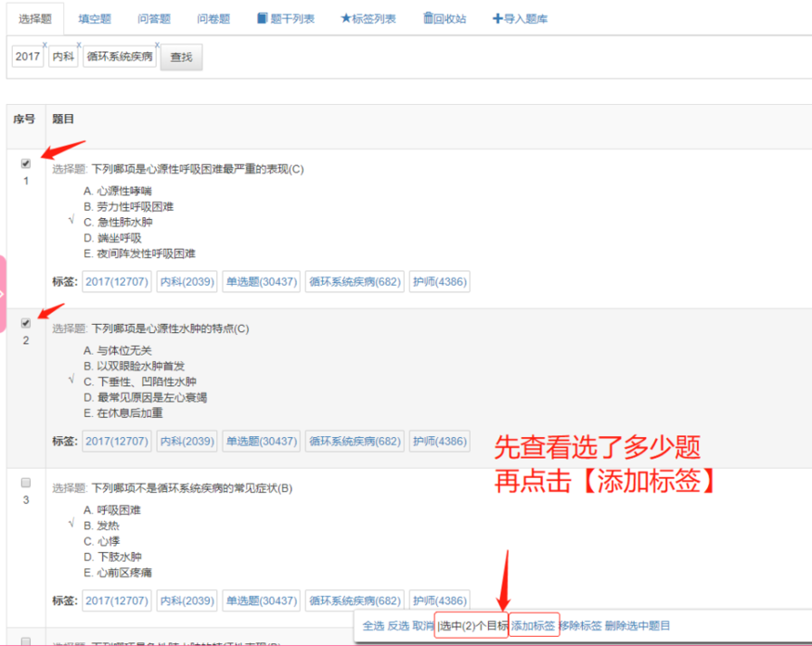The image size is (812, 646).
Task: Click option B. 发热
Action: point(101,526)
